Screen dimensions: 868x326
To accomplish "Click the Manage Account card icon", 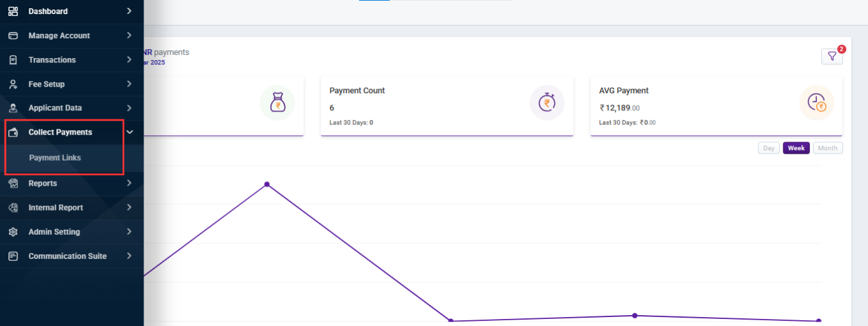I will [x=13, y=36].
